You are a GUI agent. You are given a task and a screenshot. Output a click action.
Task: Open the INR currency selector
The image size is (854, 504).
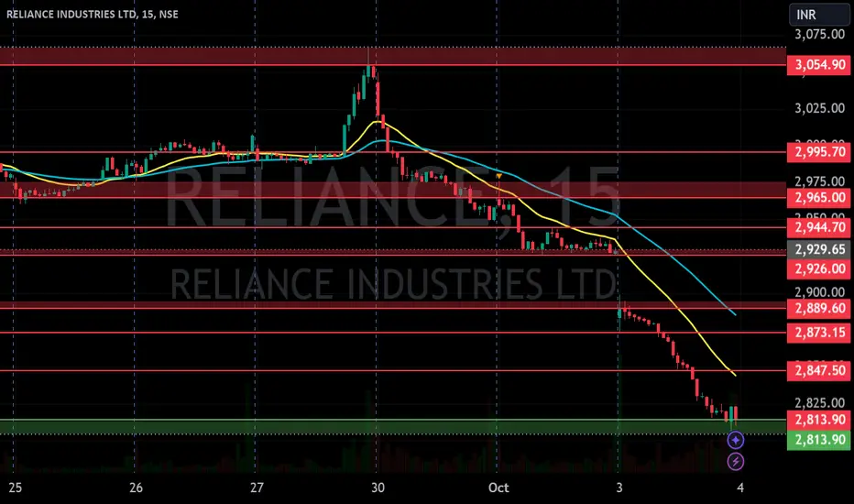pos(818,15)
